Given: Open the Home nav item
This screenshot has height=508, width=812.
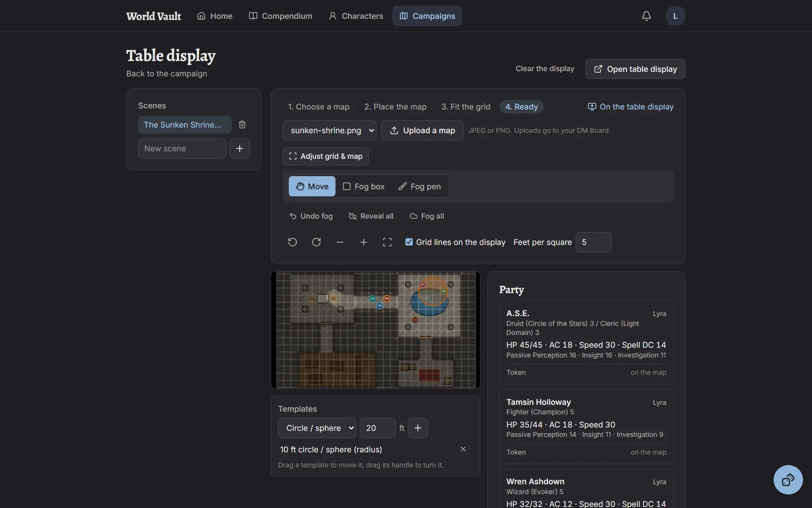Looking at the screenshot, I should coord(215,16).
